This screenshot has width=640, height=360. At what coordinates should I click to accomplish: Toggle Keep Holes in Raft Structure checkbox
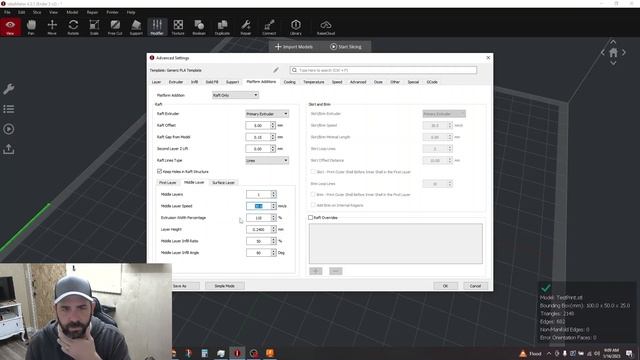coord(160,171)
